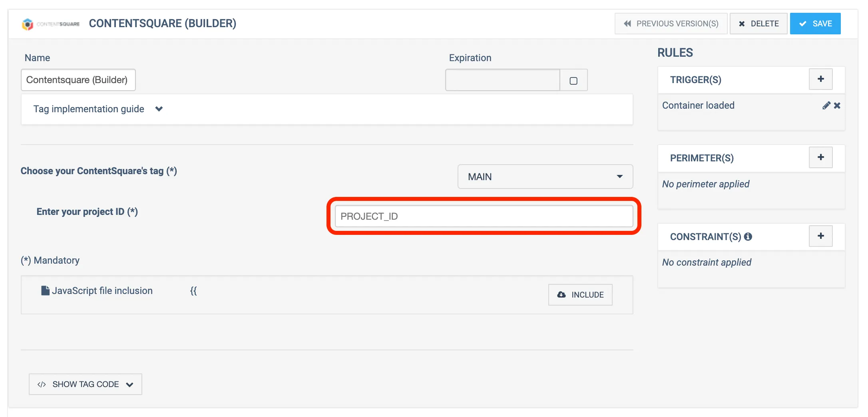Expand the Show Tag Code section
The height and width of the screenshot is (417, 868).
pyautogui.click(x=85, y=384)
